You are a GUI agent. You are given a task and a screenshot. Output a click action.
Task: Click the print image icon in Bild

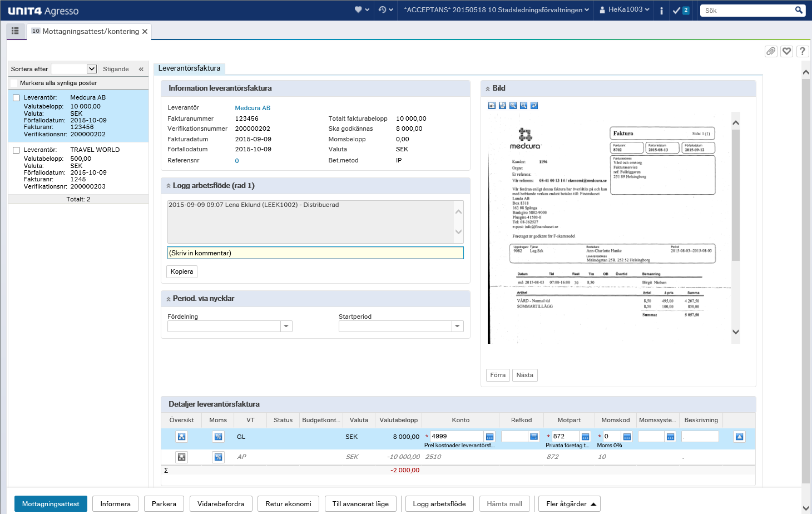(502, 106)
